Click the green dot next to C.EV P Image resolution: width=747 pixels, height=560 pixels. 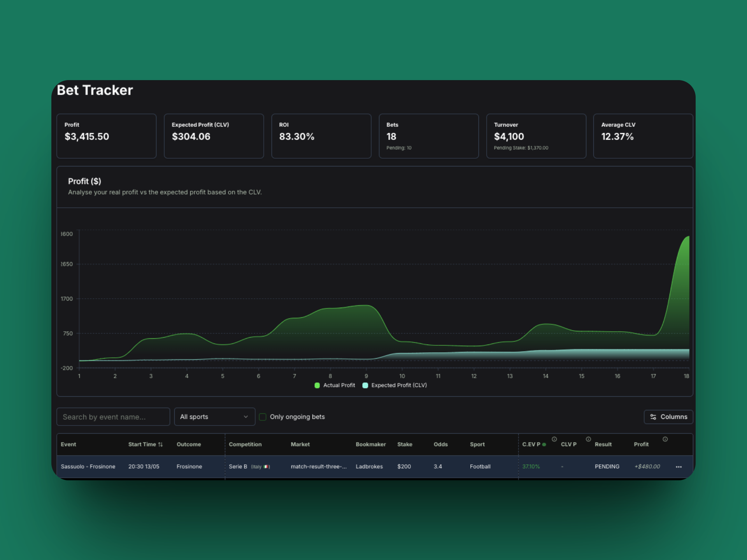(544, 444)
